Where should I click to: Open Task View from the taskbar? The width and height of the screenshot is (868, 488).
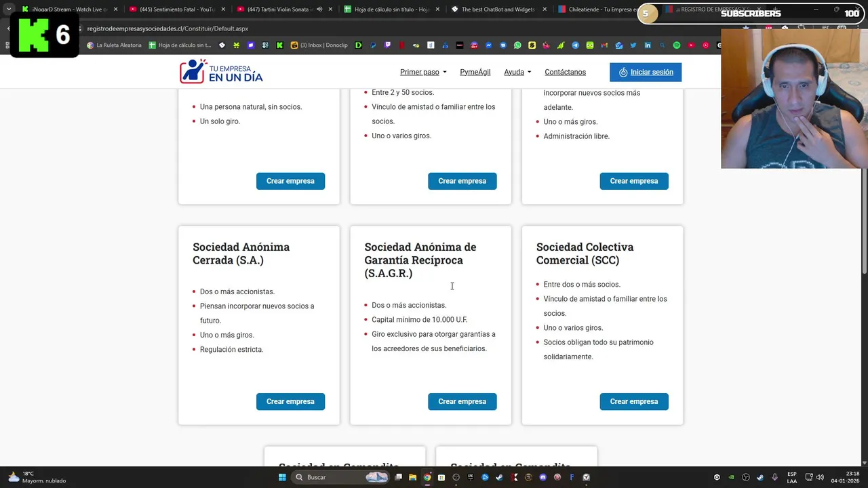click(x=398, y=477)
